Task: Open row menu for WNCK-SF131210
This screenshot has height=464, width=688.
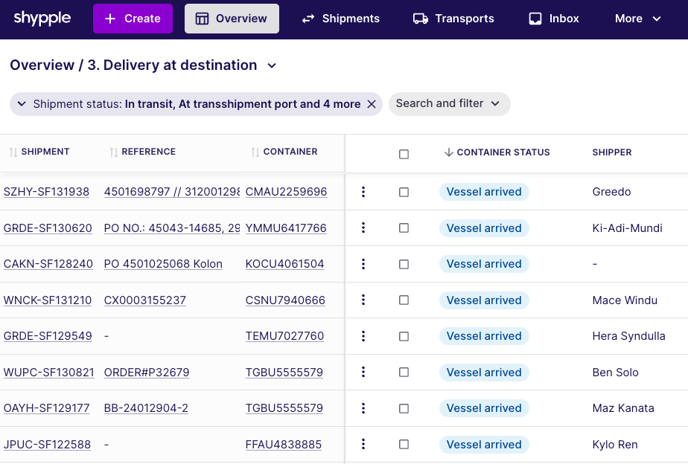Action: pyautogui.click(x=363, y=300)
